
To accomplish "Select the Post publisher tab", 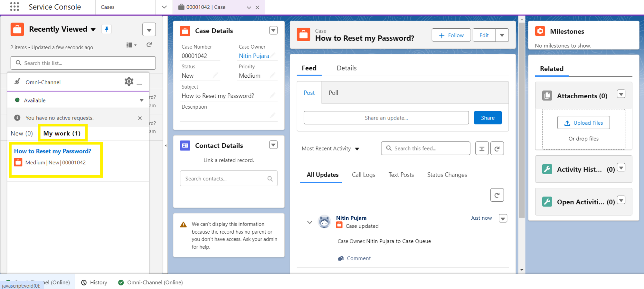I will (x=309, y=93).
